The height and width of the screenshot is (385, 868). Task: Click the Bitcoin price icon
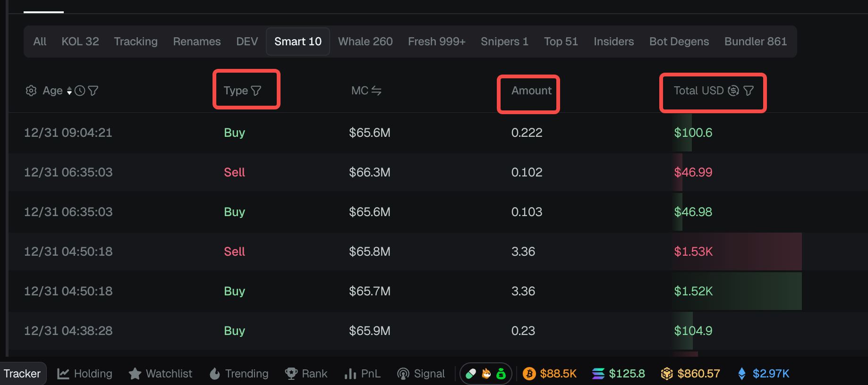coord(529,374)
